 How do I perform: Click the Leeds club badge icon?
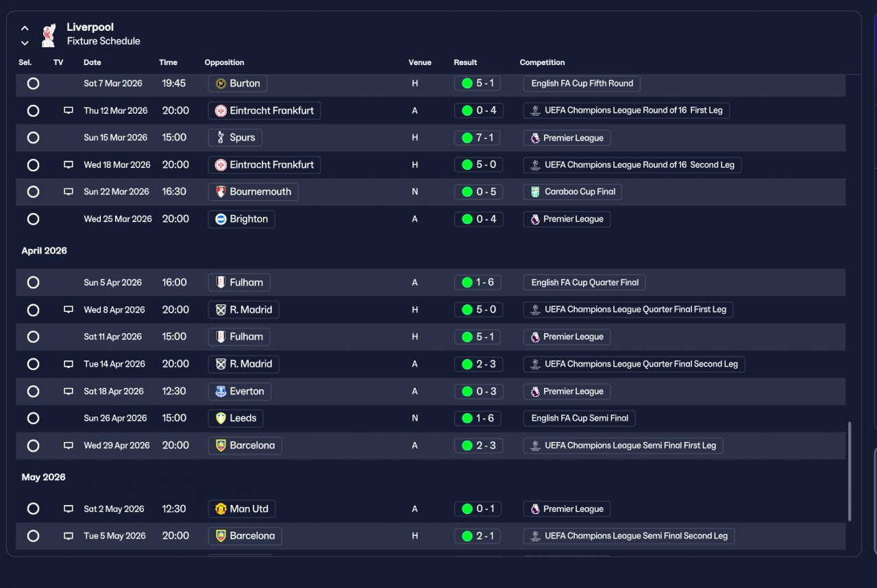(x=221, y=418)
